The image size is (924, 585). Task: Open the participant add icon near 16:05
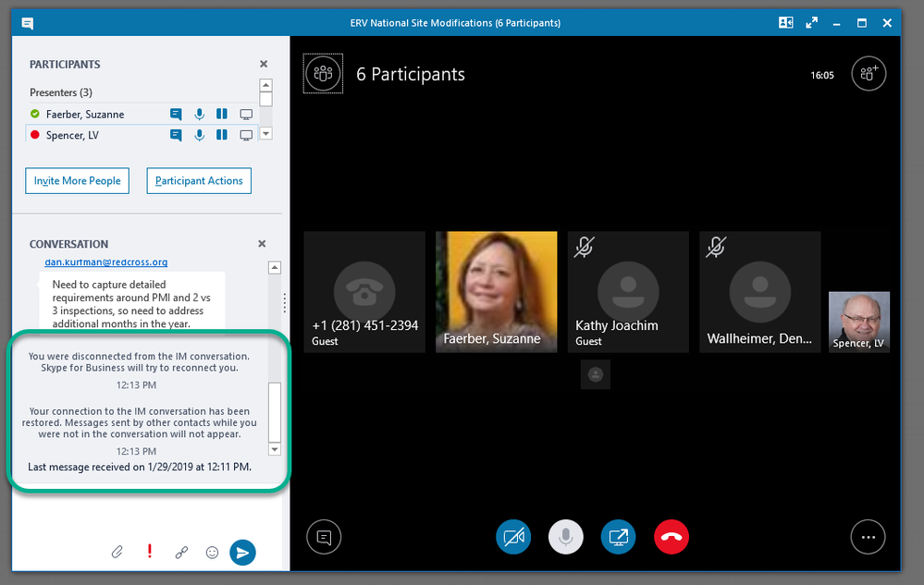pos(868,73)
